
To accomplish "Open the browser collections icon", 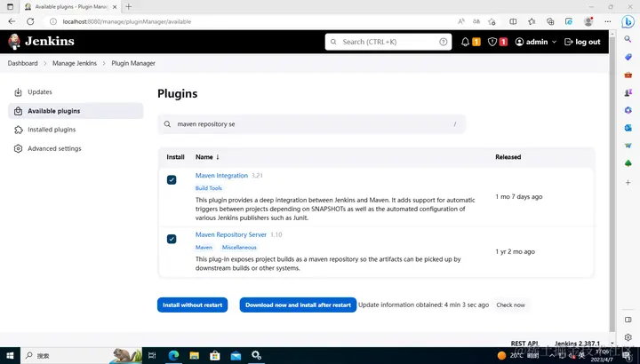I will [550, 21].
